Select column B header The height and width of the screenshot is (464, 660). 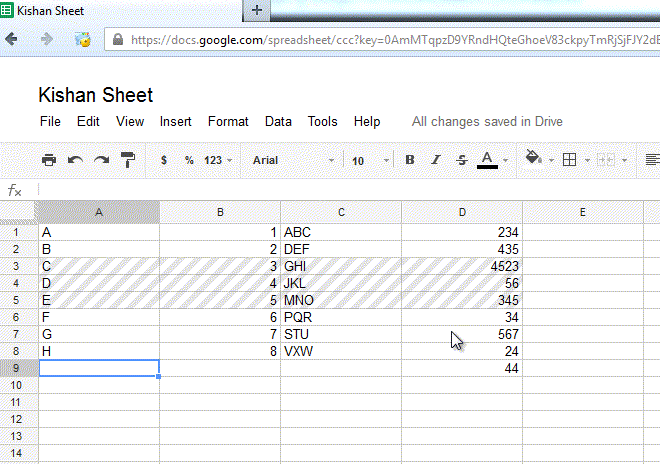(x=220, y=212)
